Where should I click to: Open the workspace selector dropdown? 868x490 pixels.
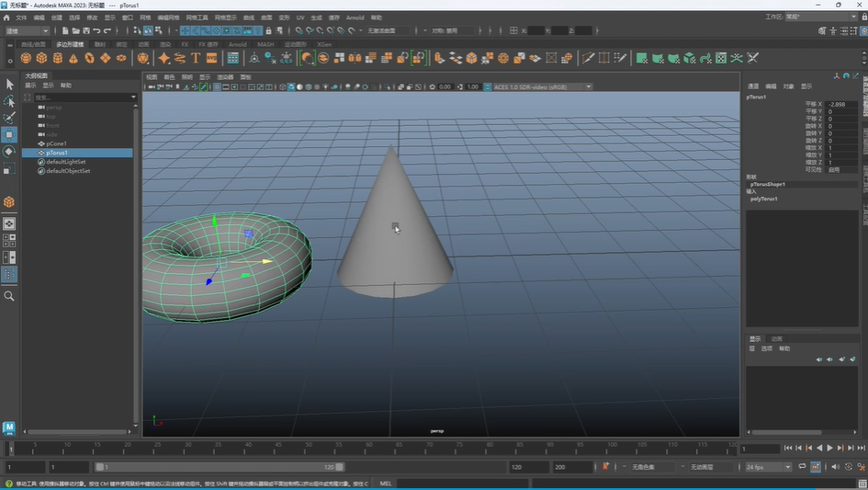pyautogui.click(x=821, y=17)
